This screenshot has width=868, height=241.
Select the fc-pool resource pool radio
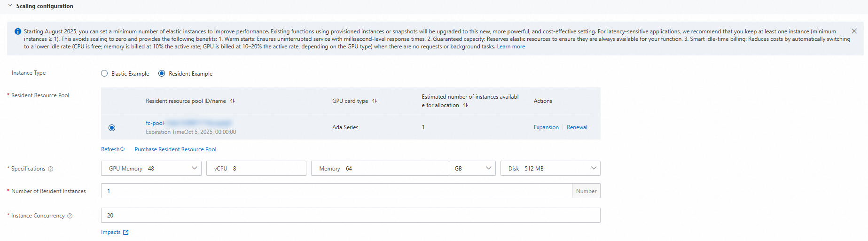coord(112,128)
